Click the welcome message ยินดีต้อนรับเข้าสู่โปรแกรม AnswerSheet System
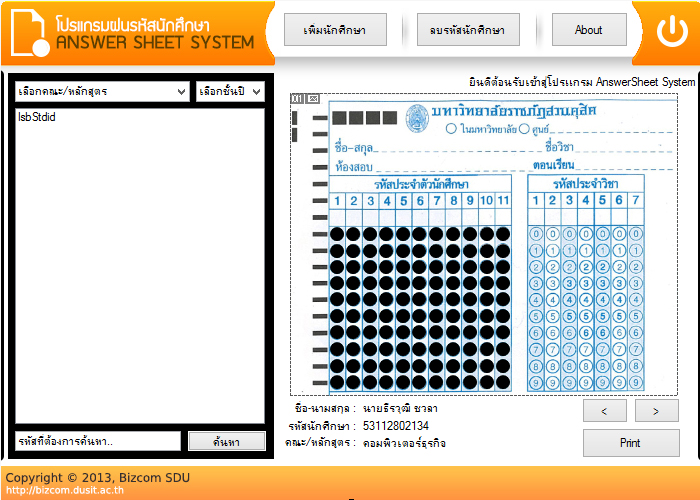The width and height of the screenshot is (700, 500). tap(582, 82)
